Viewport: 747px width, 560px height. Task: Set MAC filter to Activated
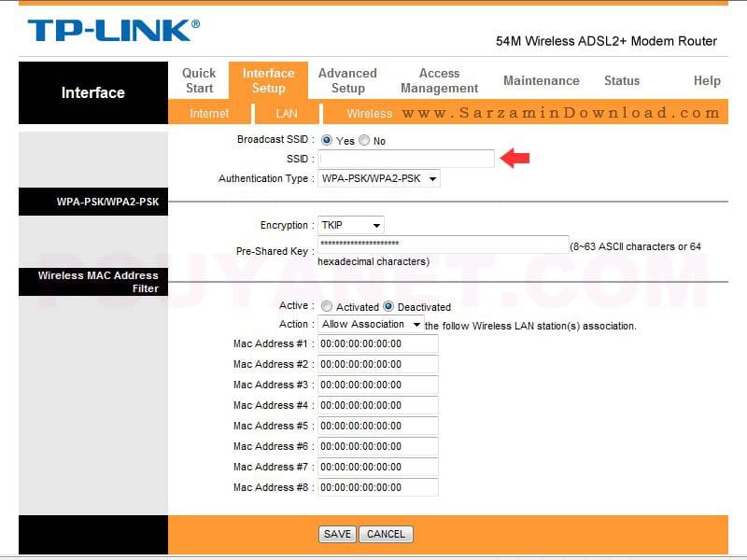tap(327, 307)
